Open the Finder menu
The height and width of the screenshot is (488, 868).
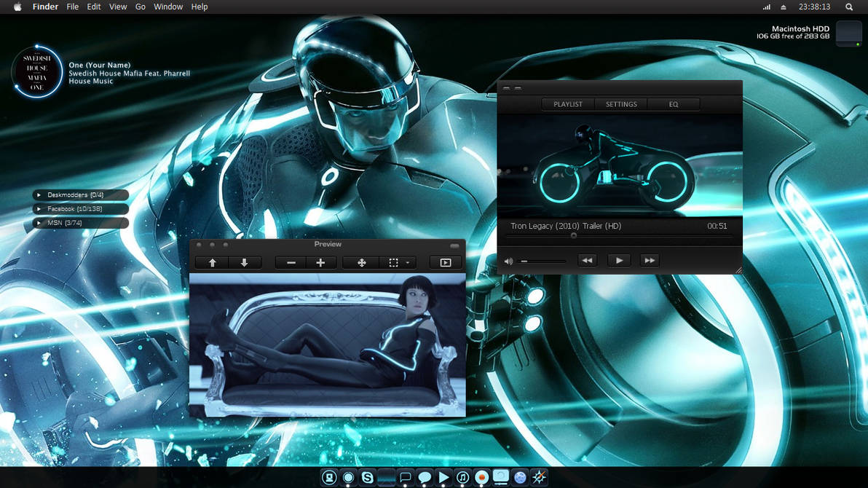pyautogui.click(x=45, y=7)
